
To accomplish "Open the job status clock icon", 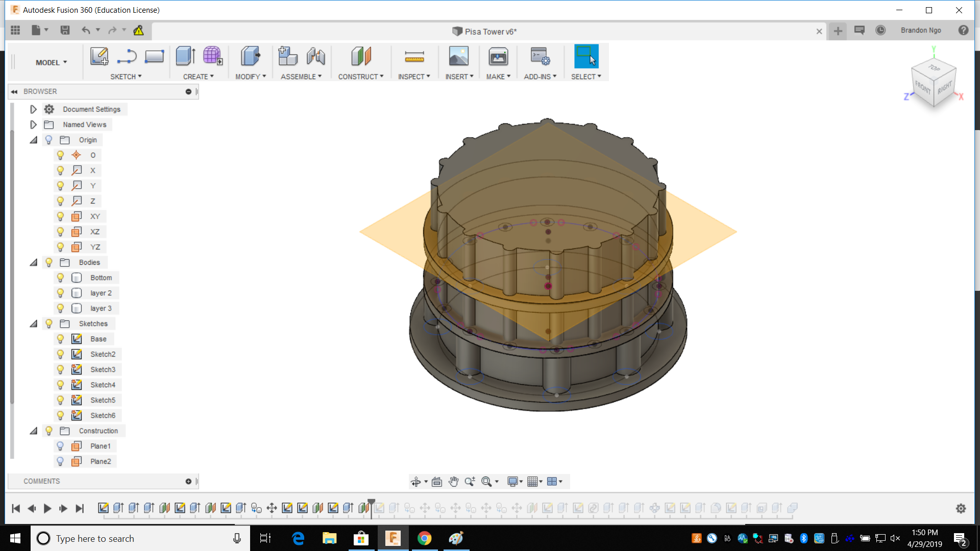I will point(880,30).
